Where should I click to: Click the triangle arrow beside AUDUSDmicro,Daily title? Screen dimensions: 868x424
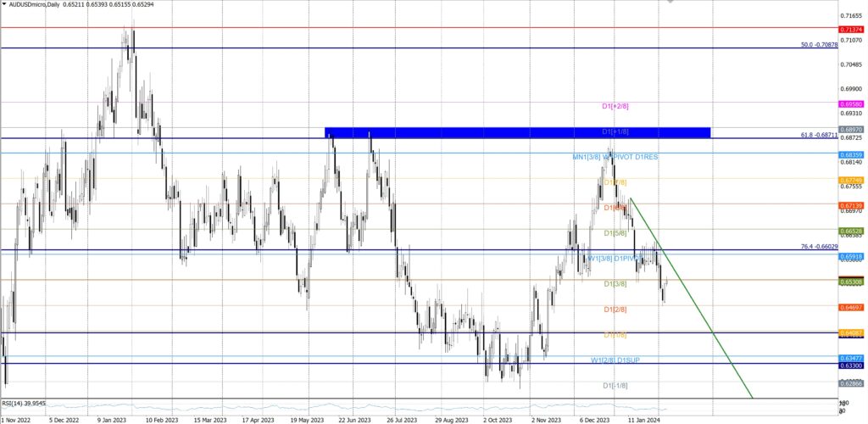(4, 4)
